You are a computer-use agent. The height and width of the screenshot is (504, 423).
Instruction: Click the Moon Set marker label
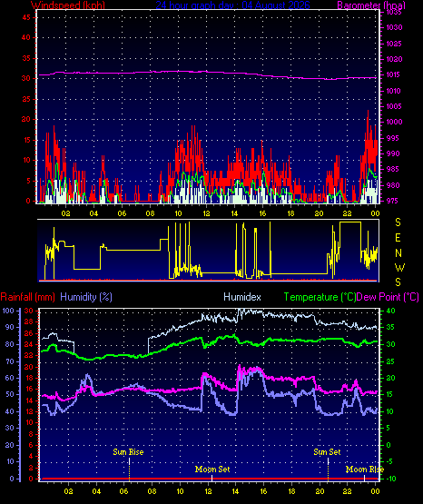pos(212,469)
